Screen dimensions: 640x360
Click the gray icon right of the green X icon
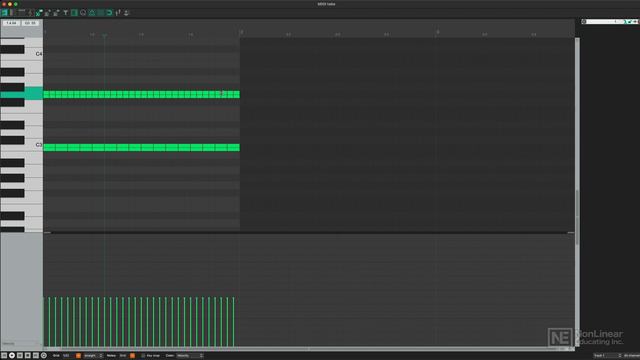click(x=48, y=13)
